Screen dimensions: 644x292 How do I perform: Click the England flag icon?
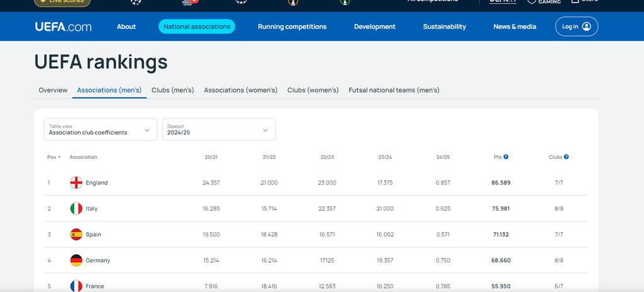(x=76, y=183)
